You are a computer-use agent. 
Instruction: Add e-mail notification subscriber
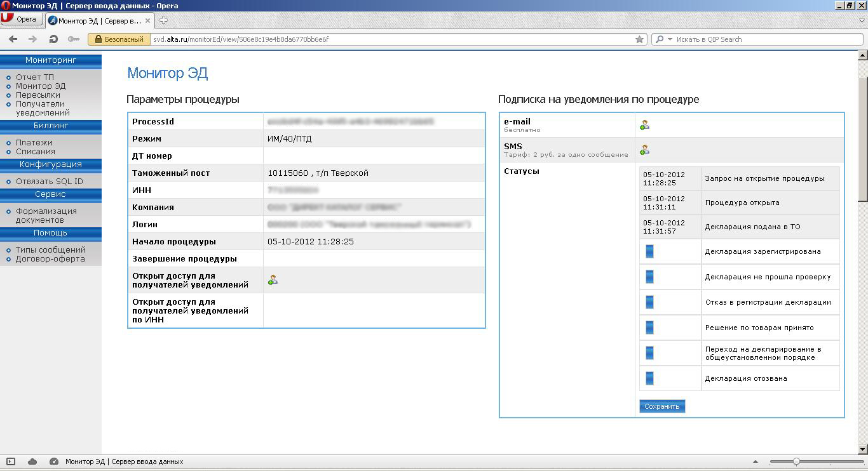coord(644,125)
